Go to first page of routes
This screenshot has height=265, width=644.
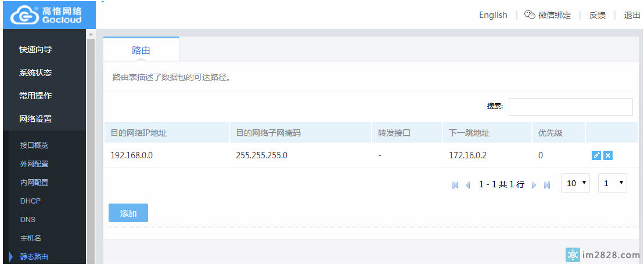[x=455, y=184]
